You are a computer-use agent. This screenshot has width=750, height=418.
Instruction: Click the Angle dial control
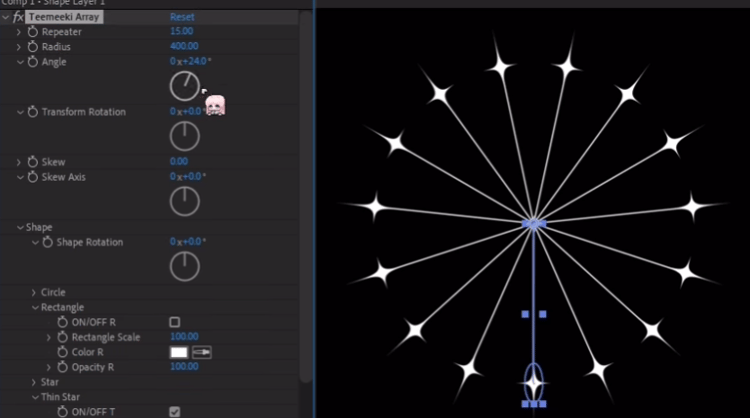tap(185, 86)
